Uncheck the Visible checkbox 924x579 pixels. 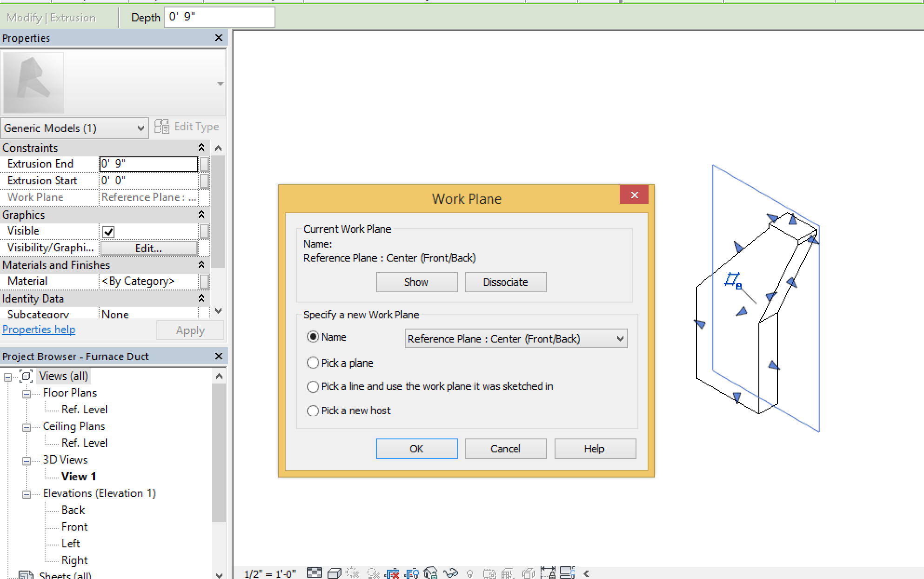click(108, 232)
